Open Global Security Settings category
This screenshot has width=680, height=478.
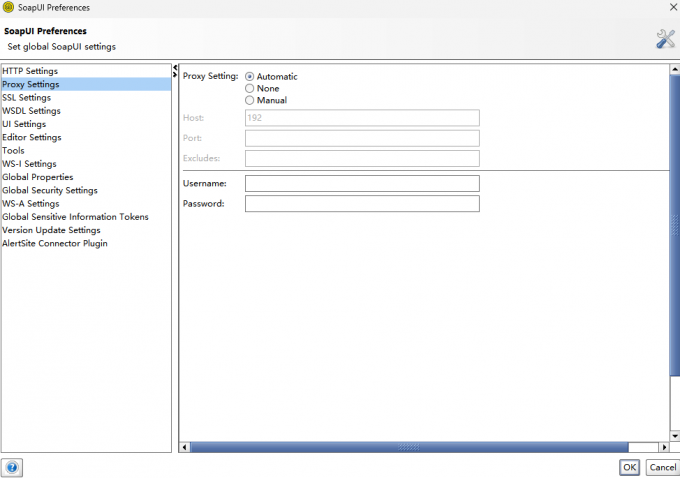click(x=86, y=190)
